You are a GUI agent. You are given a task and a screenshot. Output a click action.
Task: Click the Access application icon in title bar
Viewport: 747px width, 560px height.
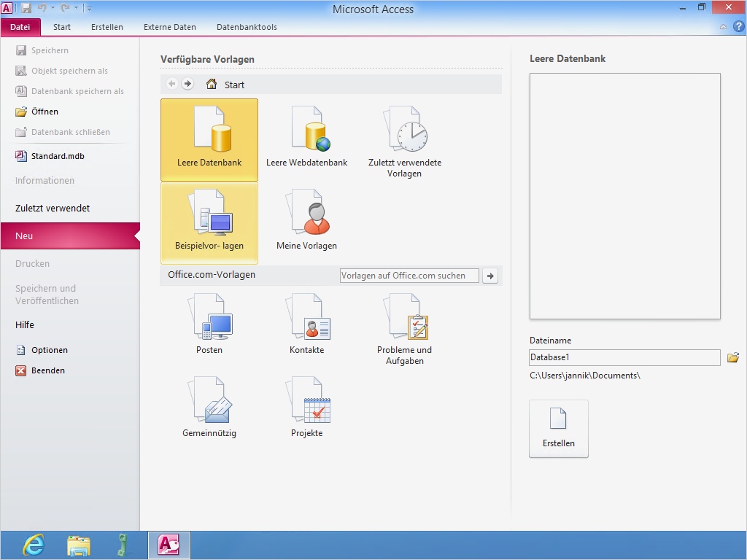click(7, 8)
